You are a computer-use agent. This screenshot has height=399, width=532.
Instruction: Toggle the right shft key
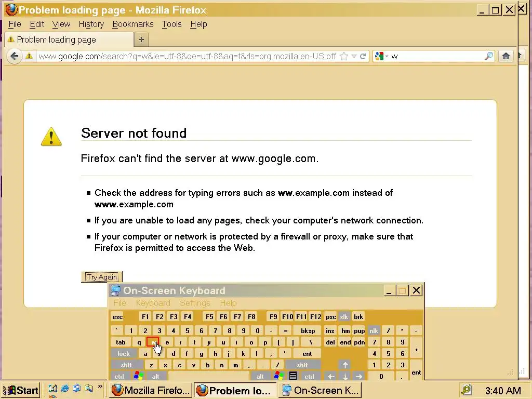(302, 365)
